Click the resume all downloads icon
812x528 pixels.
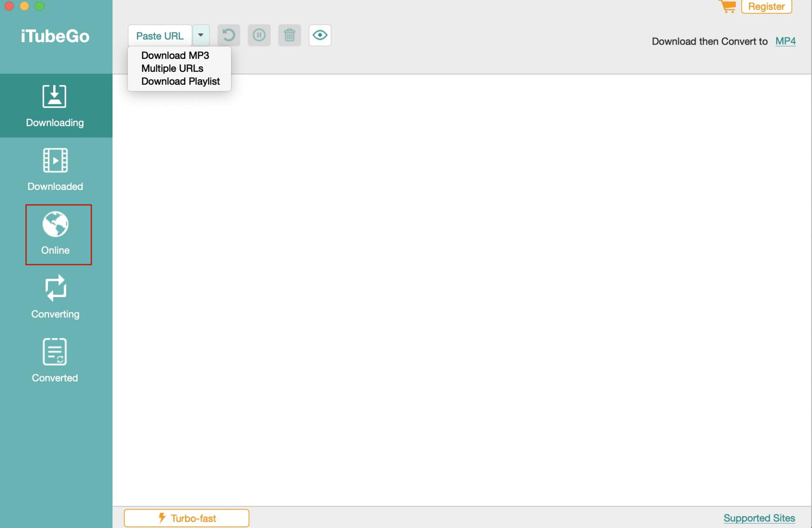(x=229, y=35)
